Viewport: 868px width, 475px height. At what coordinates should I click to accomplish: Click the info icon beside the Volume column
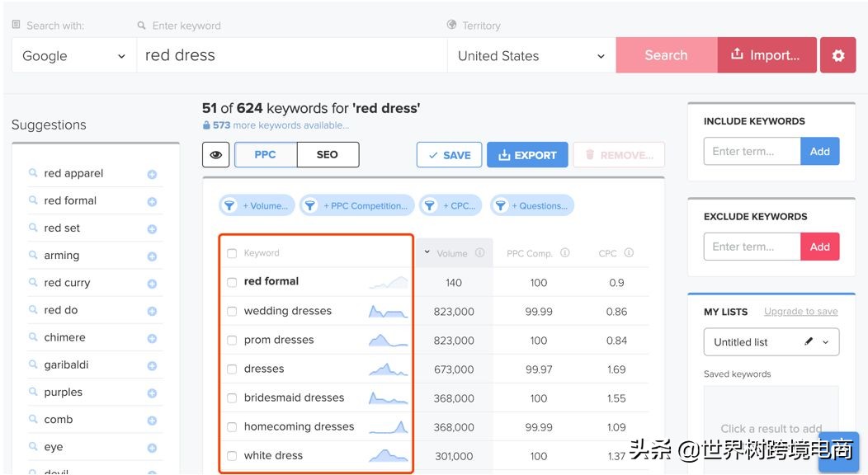coord(481,252)
